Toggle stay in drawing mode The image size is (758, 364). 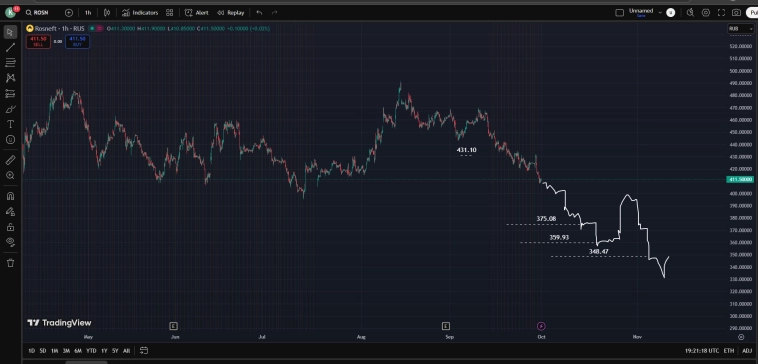click(10, 211)
